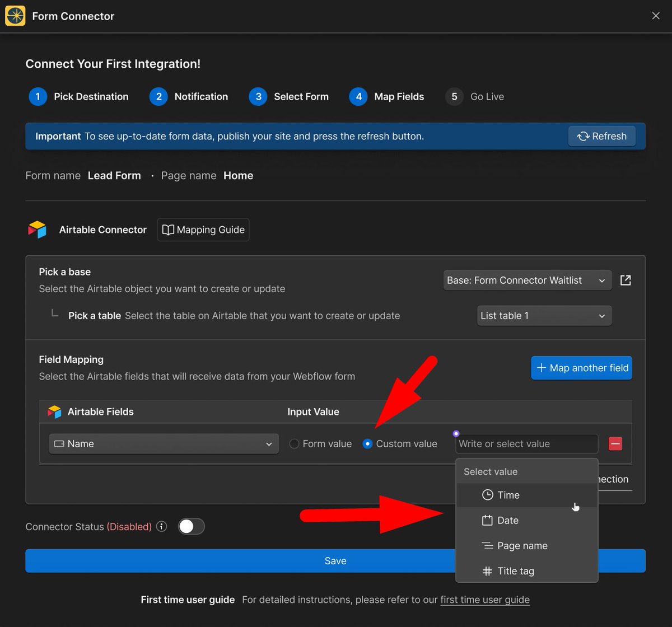The width and height of the screenshot is (672, 627).
Task: Click the calendar icon beside Date
Action: coord(487,520)
